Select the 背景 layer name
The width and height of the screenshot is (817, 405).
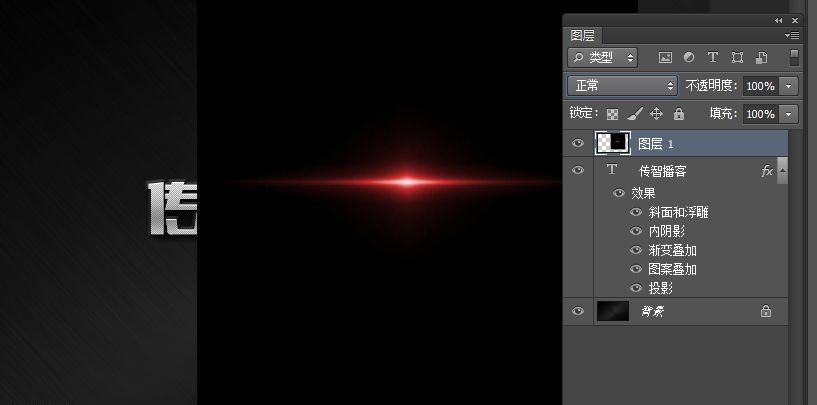click(652, 312)
